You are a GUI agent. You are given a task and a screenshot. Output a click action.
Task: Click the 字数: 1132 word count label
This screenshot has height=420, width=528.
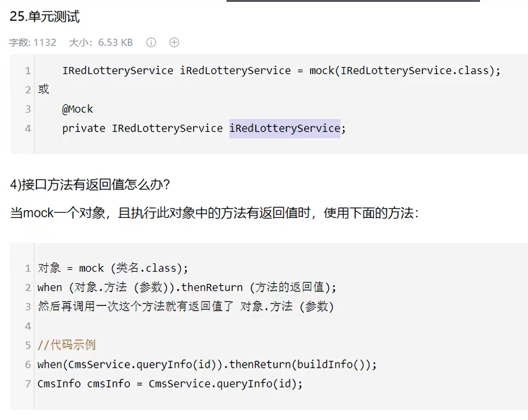pyautogui.click(x=33, y=43)
